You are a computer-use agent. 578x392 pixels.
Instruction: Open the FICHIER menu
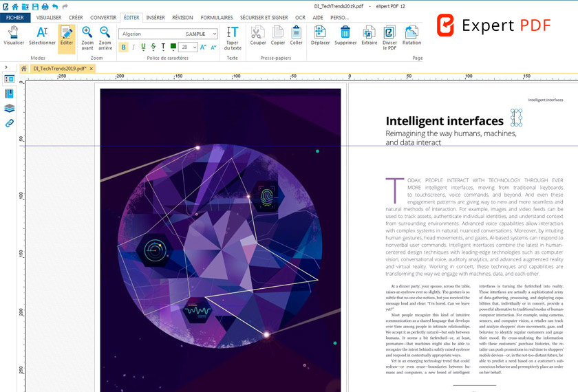(x=15, y=18)
